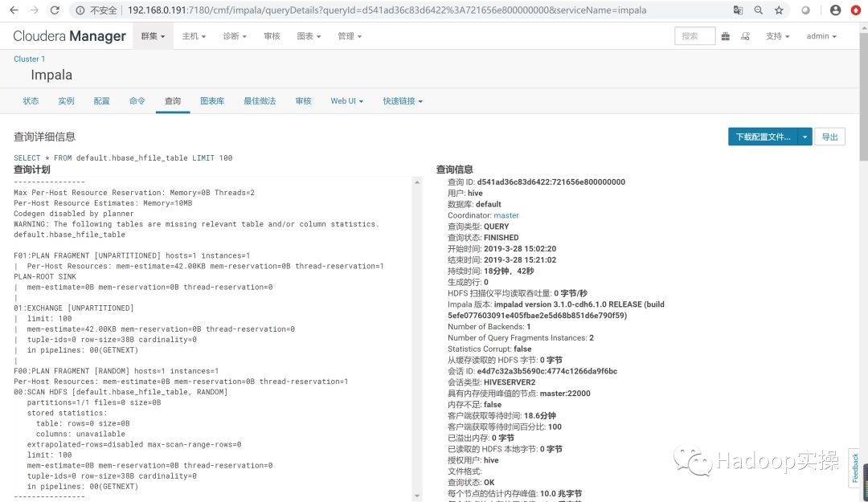Click the query plan vertical scrollbar

point(417,339)
